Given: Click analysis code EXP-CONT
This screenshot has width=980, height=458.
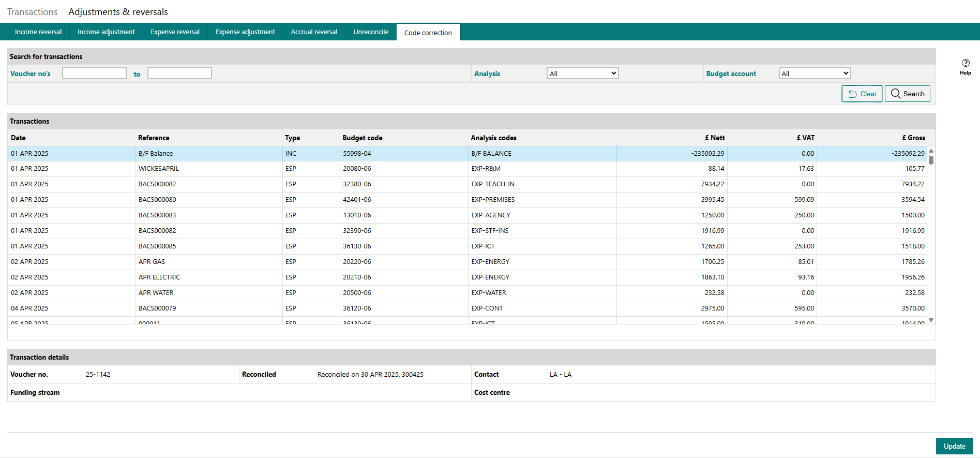Looking at the screenshot, I should (487, 308).
